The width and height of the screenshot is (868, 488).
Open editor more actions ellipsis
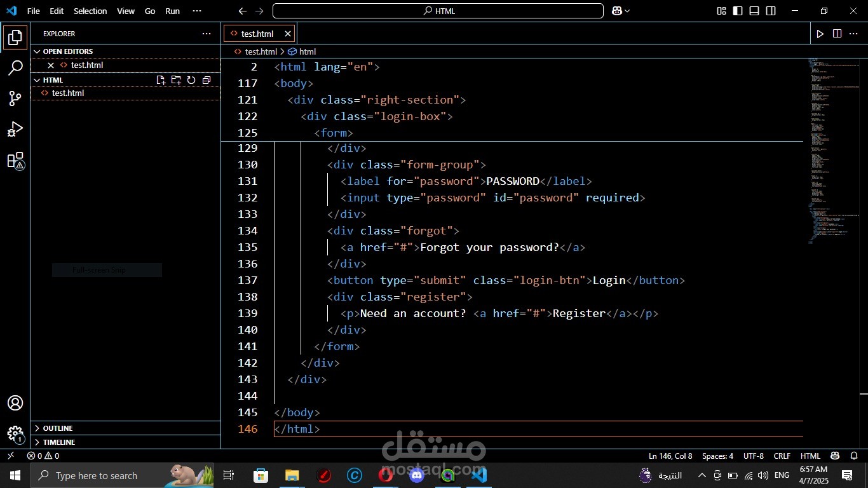click(853, 34)
